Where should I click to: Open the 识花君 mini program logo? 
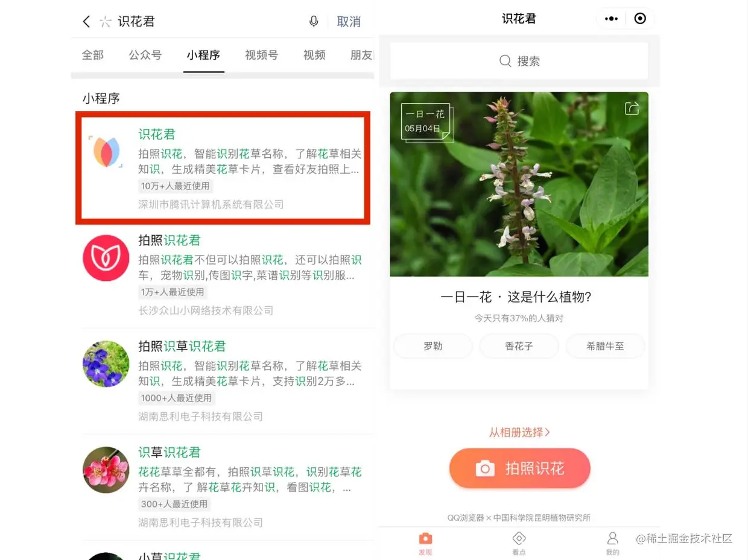pos(106,152)
